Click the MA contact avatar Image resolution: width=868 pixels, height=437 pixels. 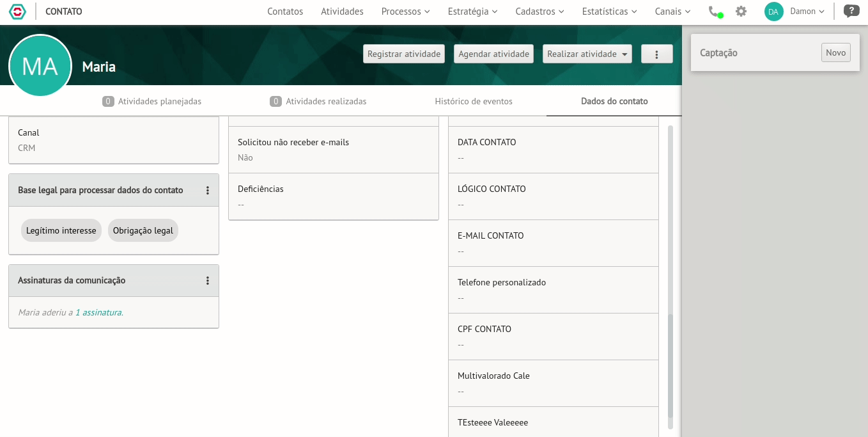pos(40,66)
